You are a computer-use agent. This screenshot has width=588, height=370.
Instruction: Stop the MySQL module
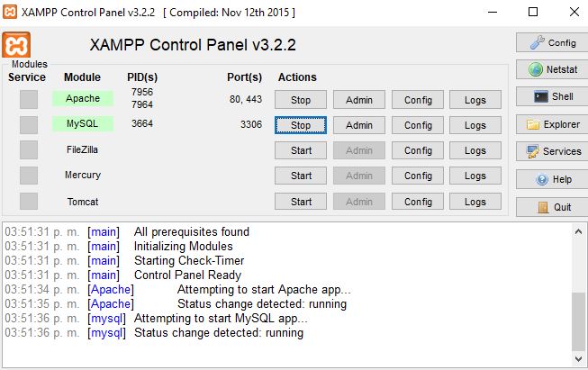[x=301, y=125]
